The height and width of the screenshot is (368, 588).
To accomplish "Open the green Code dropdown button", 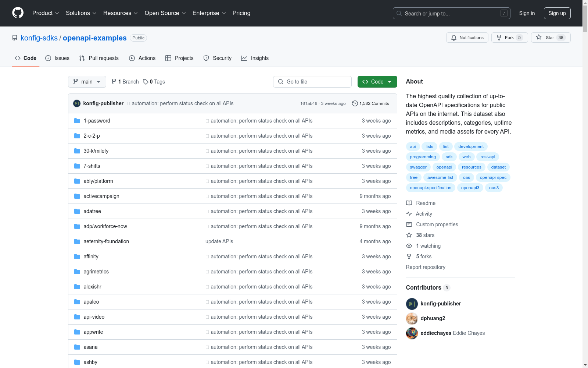I will 377,82.
